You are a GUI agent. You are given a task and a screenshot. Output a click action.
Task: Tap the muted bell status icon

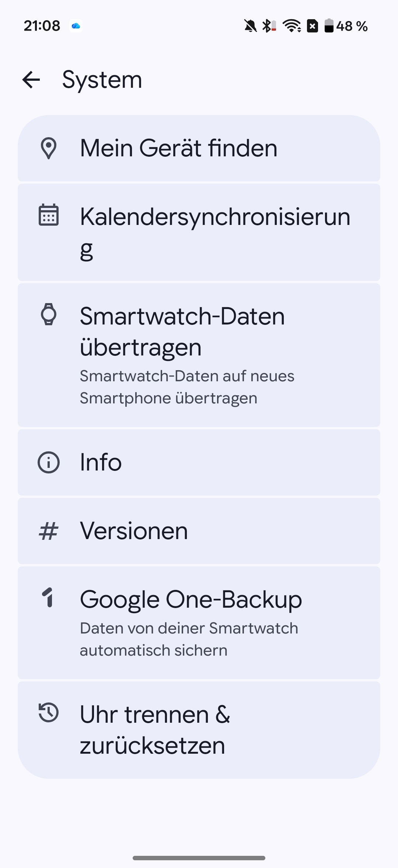point(250,26)
